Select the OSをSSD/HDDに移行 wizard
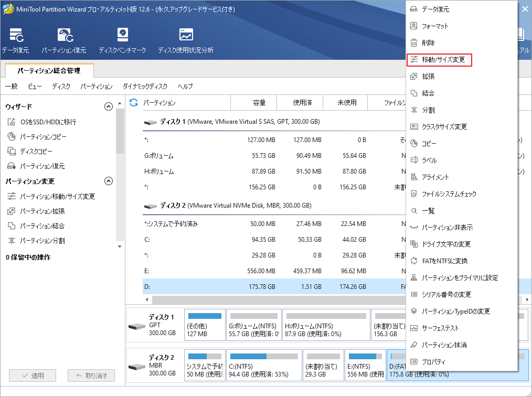The height and width of the screenshot is (397, 532). coord(47,122)
